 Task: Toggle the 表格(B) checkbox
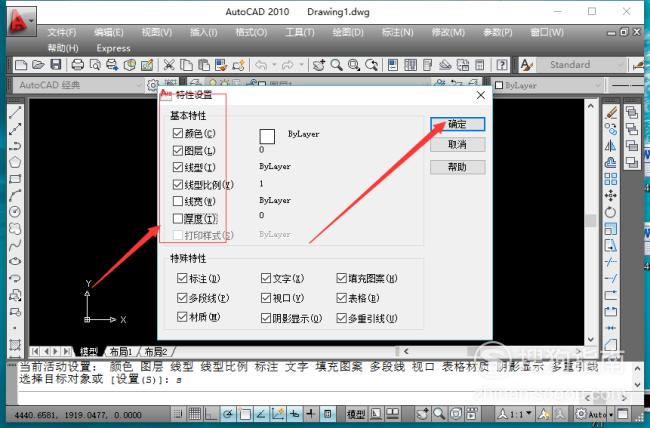pos(342,298)
